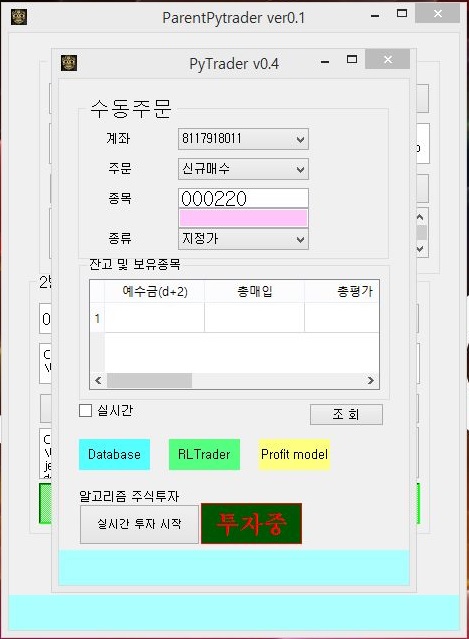Viewport: 469px width, 639px height.
Task: Click the PyTrader v0.4 window app icon
Action: click(69, 63)
